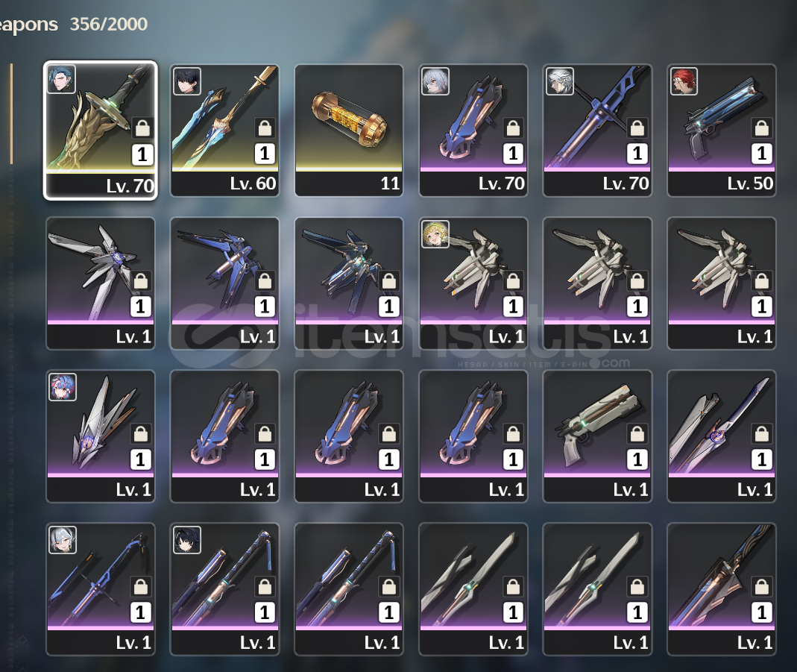Click the vertical scrollbar on left edge
This screenshot has width=797, height=672.
coord(11,114)
